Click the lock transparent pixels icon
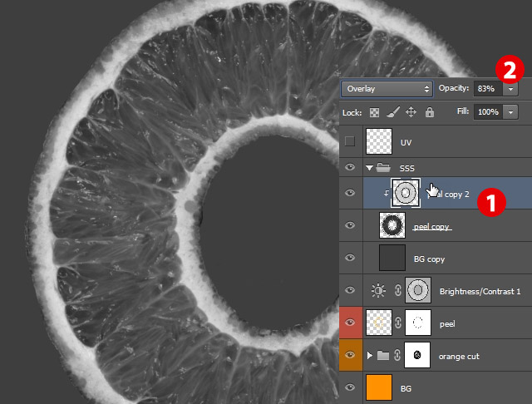 374,112
